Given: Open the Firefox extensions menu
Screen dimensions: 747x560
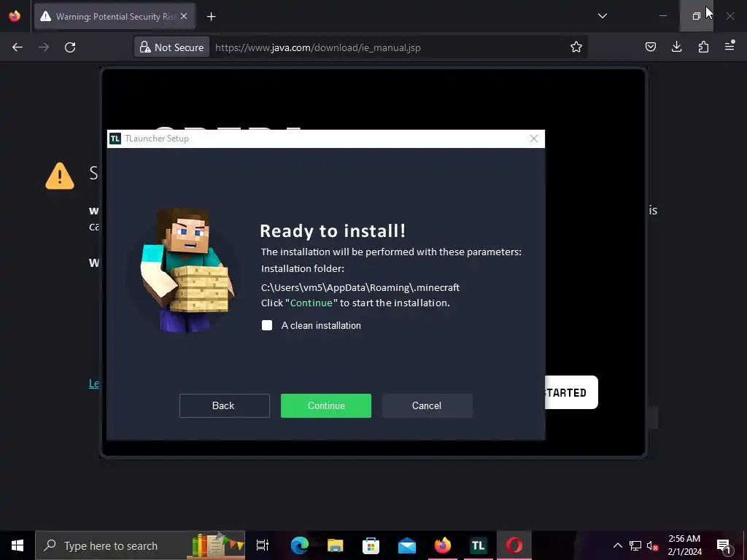Looking at the screenshot, I should click(703, 47).
